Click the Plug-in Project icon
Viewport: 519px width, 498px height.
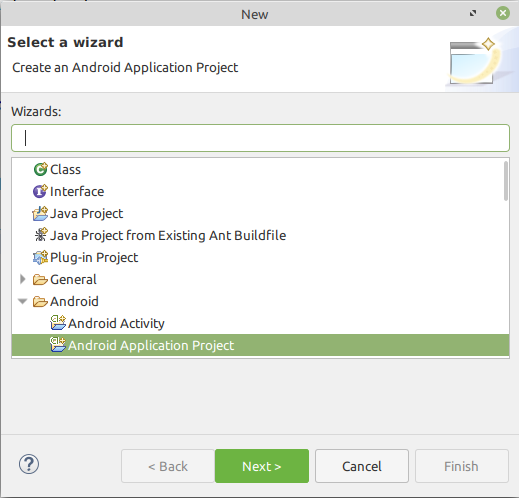click(40, 257)
